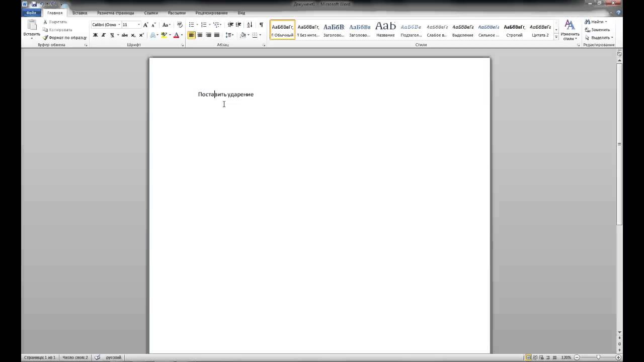Viewport: 644px width, 362px height.
Task: Click the Decrease Indent icon
Action: point(230,25)
